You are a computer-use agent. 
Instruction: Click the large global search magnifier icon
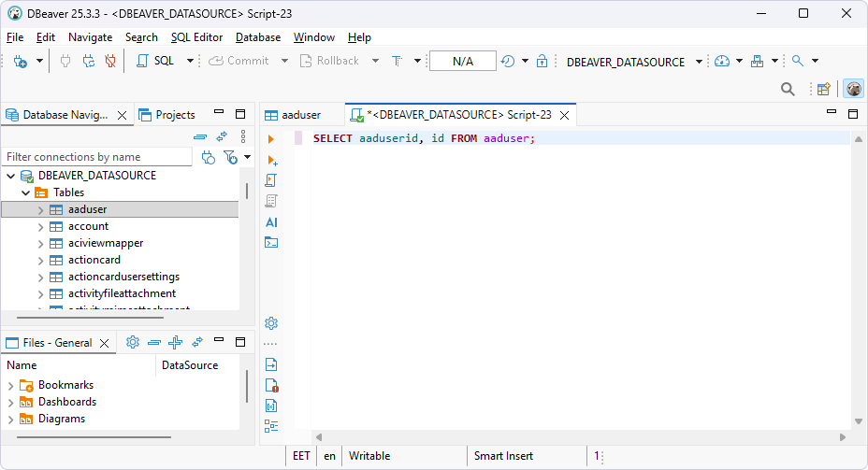(788, 89)
